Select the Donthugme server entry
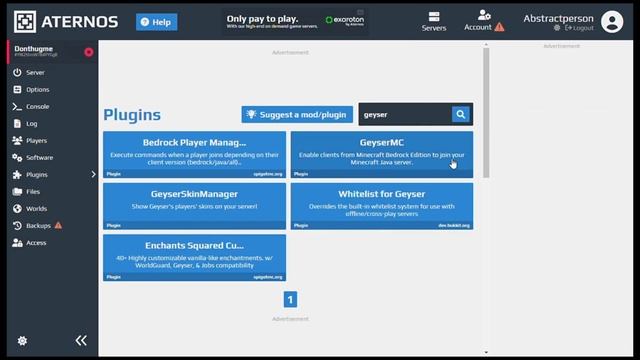The height and width of the screenshot is (360, 640). [x=52, y=52]
